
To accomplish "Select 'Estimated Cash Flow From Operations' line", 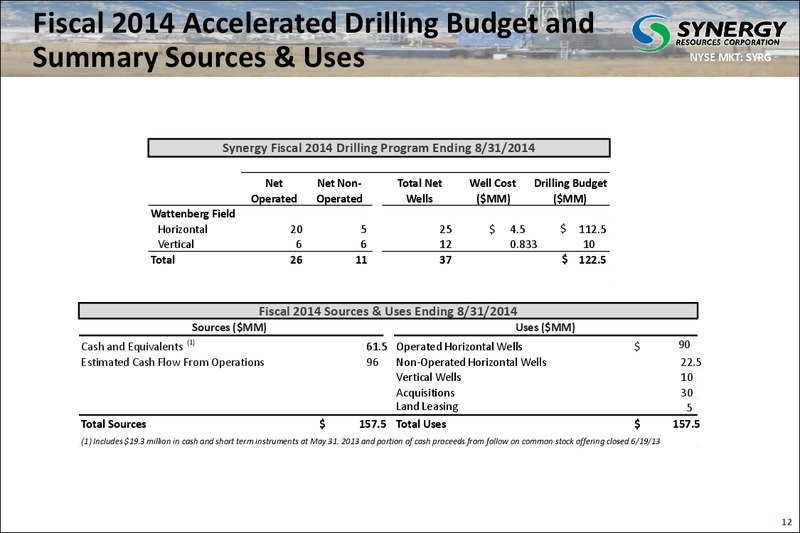I will point(172,362).
